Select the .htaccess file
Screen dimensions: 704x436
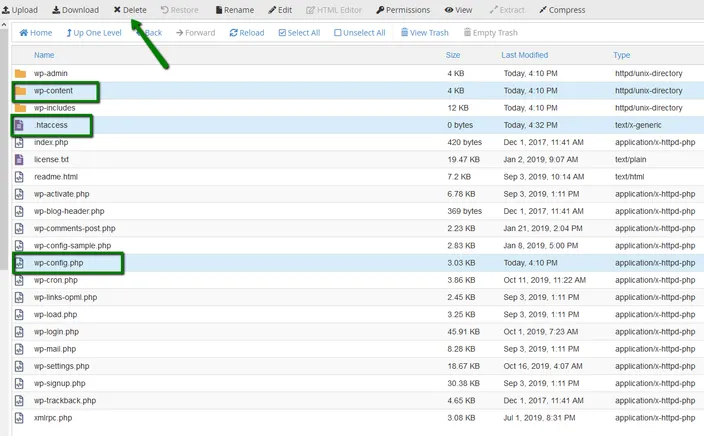coord(357,125)
